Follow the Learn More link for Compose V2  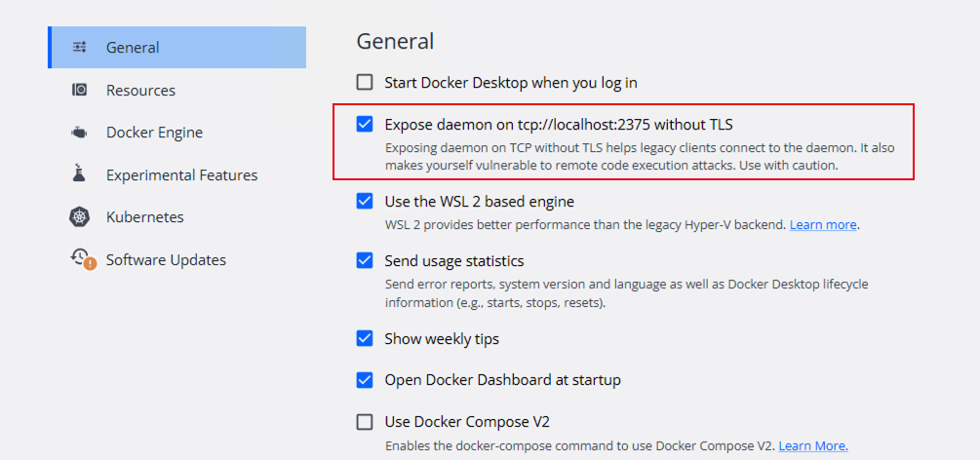pyautogui.click(x=813, y=445)
